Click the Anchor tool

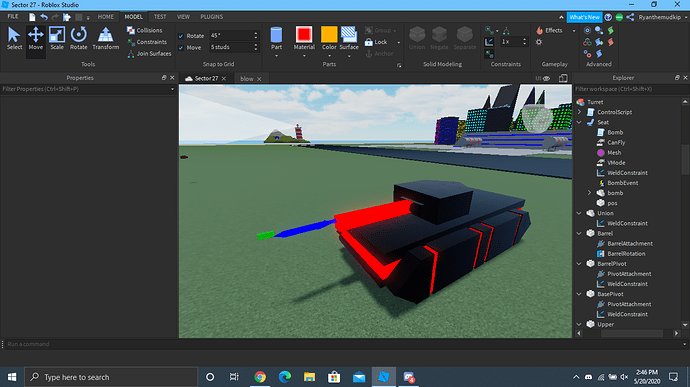[379, 54]
